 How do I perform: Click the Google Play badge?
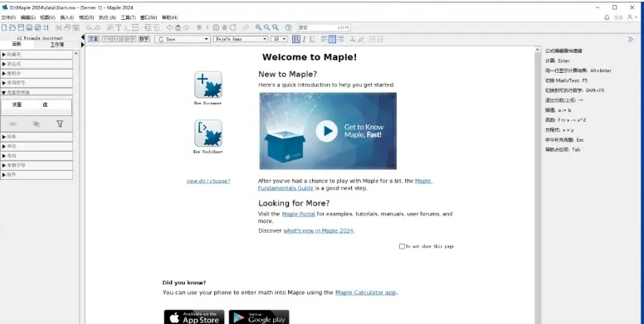point(259,317)
